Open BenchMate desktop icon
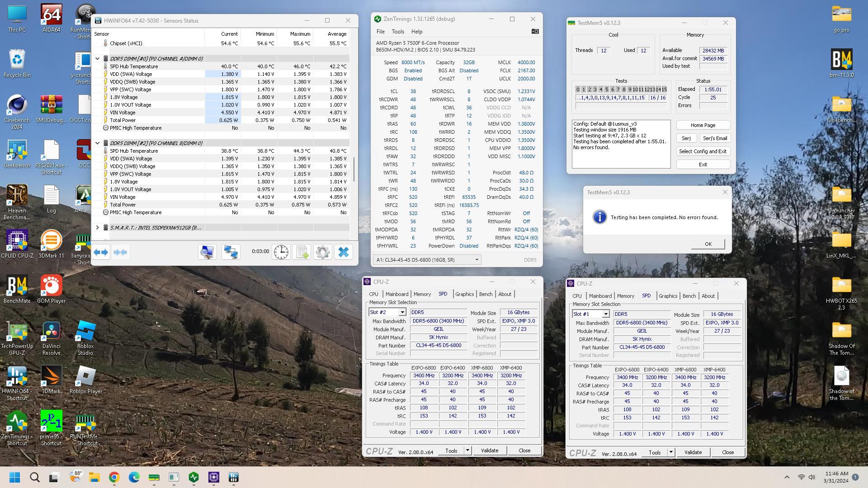This screenshot has height=488, width=868. tap(17, 289)
